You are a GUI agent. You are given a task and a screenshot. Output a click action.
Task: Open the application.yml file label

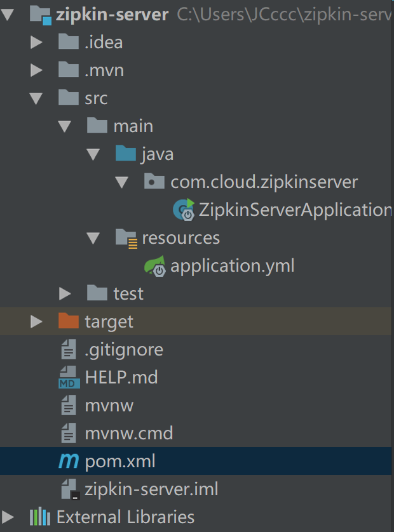click(233, 267)
